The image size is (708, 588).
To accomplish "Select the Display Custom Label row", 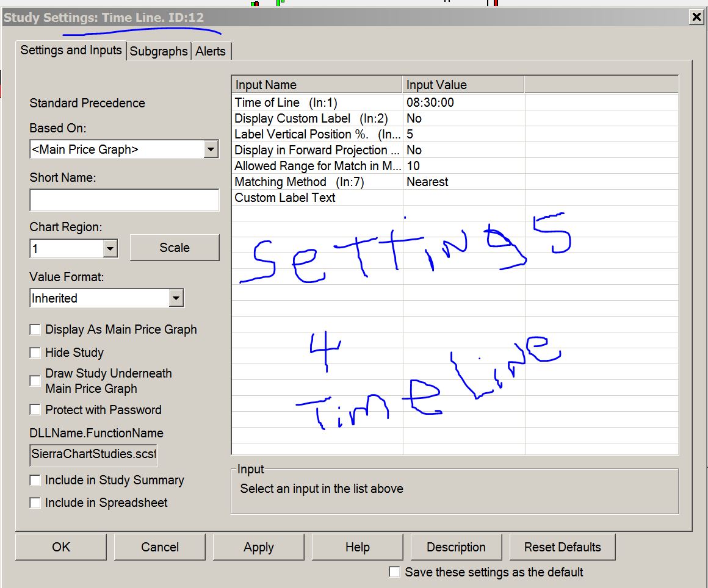I will pyautogui.click(x=455, y=118).
